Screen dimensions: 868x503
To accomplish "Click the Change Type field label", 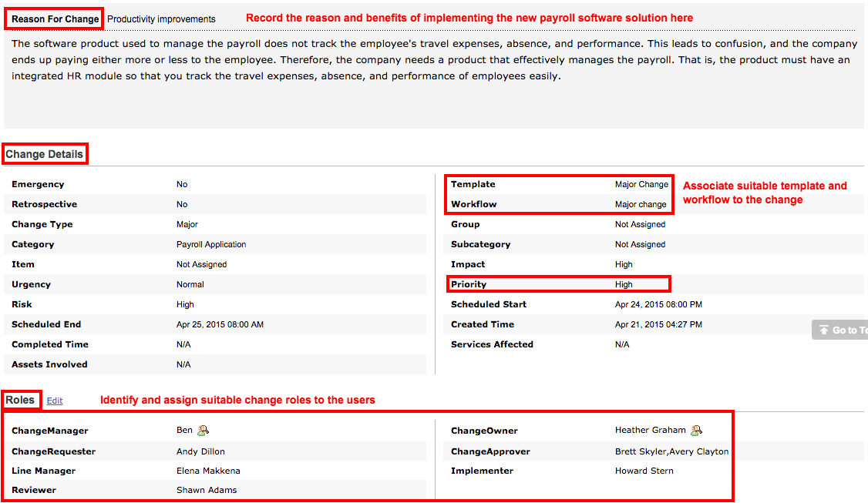I will 42,224.
